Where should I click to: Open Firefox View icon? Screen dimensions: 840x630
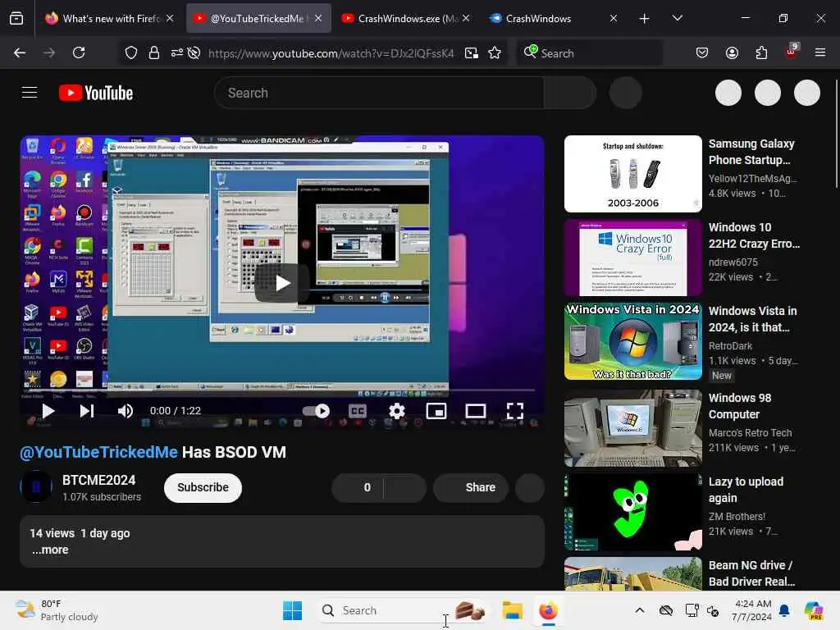(16, 18)
